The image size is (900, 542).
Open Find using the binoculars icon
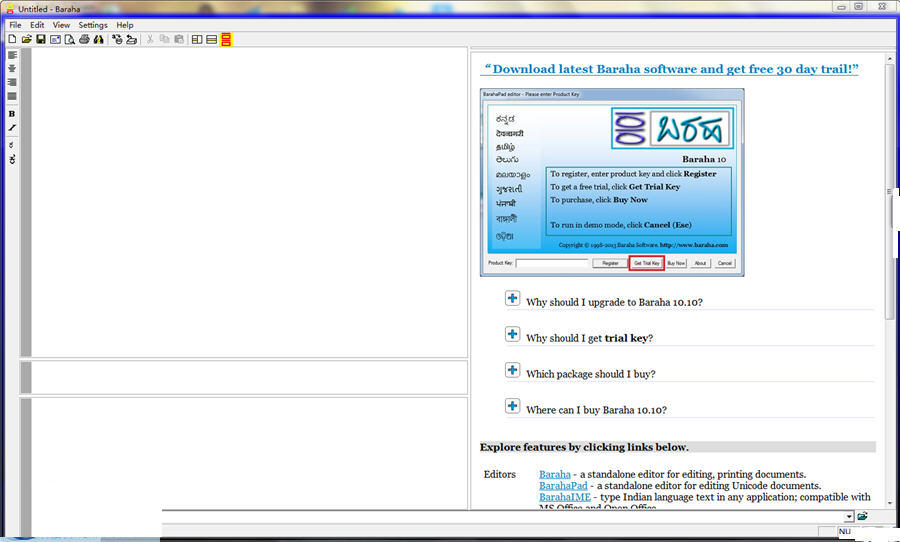point(98,39)
